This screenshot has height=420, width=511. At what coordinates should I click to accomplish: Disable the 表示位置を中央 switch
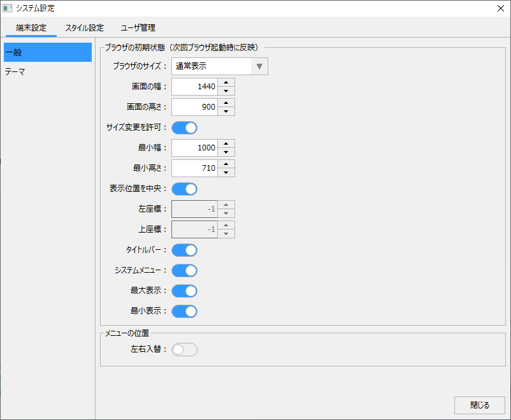click(184, 189)
